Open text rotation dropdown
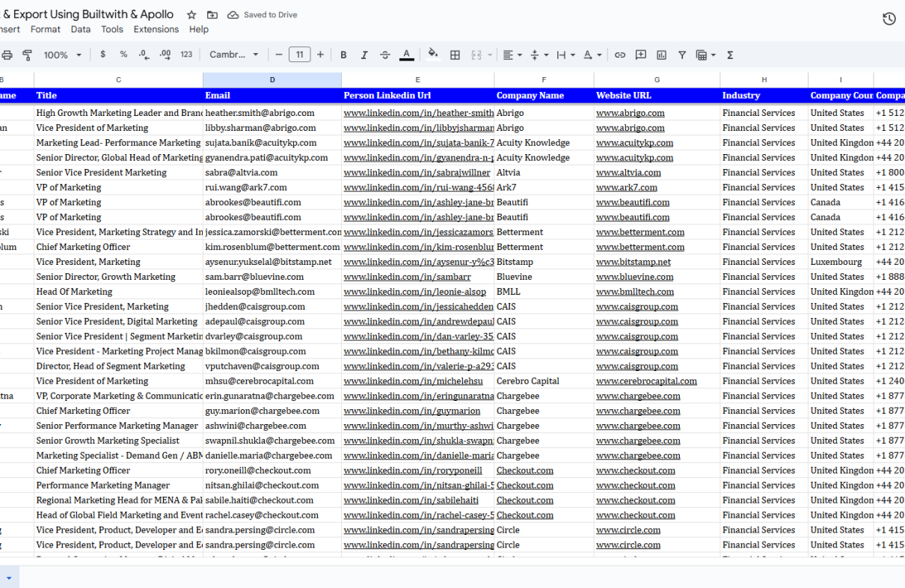Screen dimensions: 905x588 coord(592,55)
